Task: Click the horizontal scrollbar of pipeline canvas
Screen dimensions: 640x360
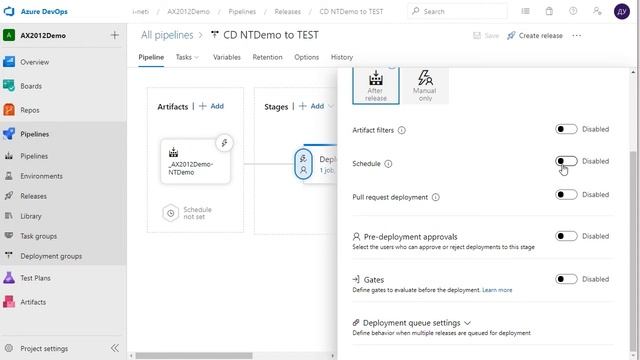Action: [194, 356]
